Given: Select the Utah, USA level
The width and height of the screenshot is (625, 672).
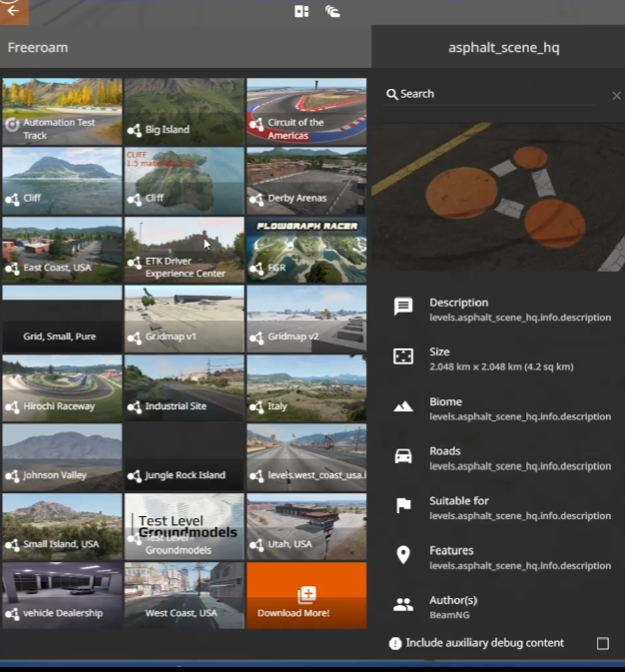Looking at the screenshot, I should [x=307, y=526].
